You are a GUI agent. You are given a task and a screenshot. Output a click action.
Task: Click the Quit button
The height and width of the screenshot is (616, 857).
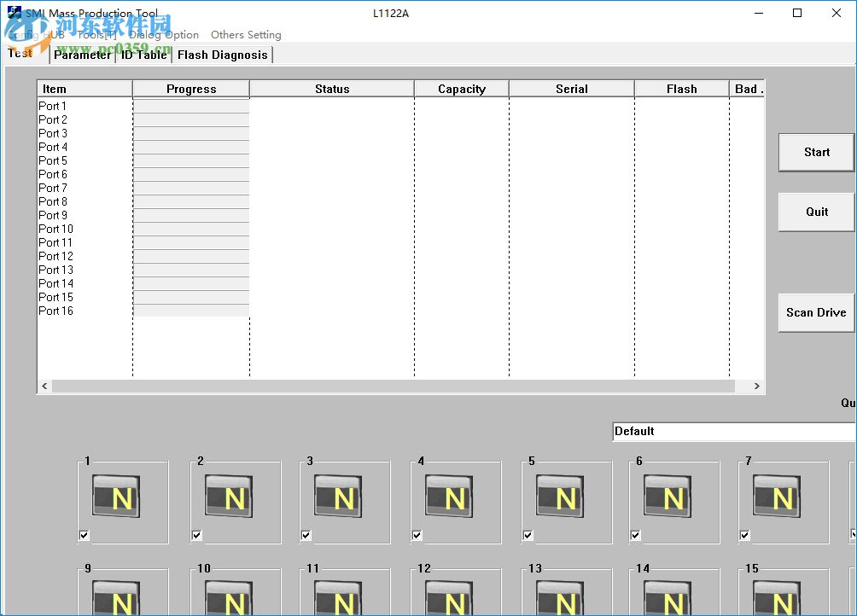817,212
